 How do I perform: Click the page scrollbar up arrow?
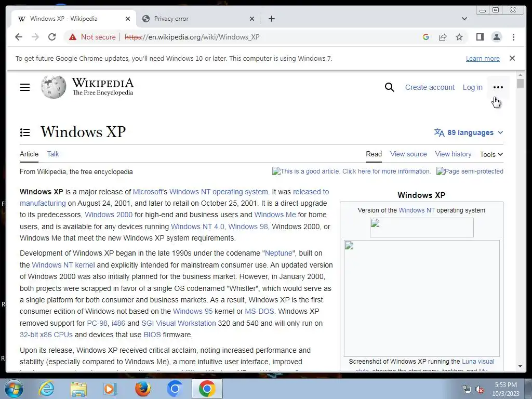click(x=521, y=74)
